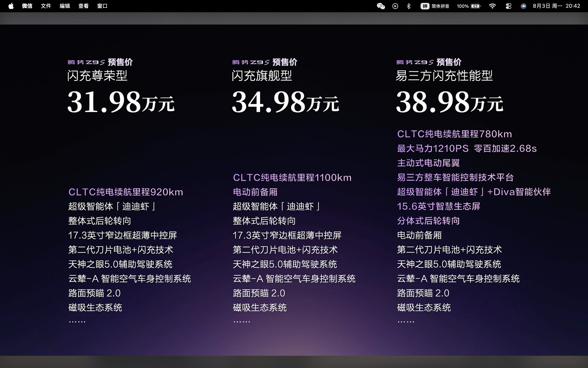Click the 闪充尊荣型 model name
This screenshot has height=368, width=588.
click(x=97, y=75)
